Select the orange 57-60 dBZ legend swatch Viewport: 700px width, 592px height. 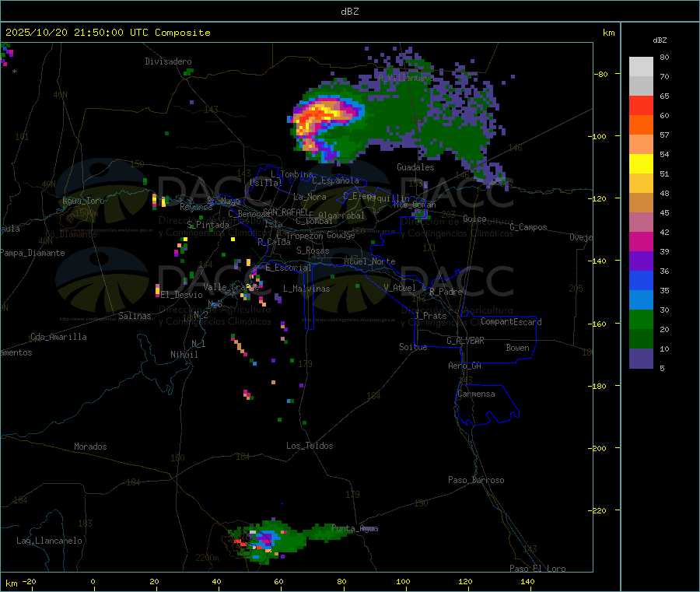point(641,125)
